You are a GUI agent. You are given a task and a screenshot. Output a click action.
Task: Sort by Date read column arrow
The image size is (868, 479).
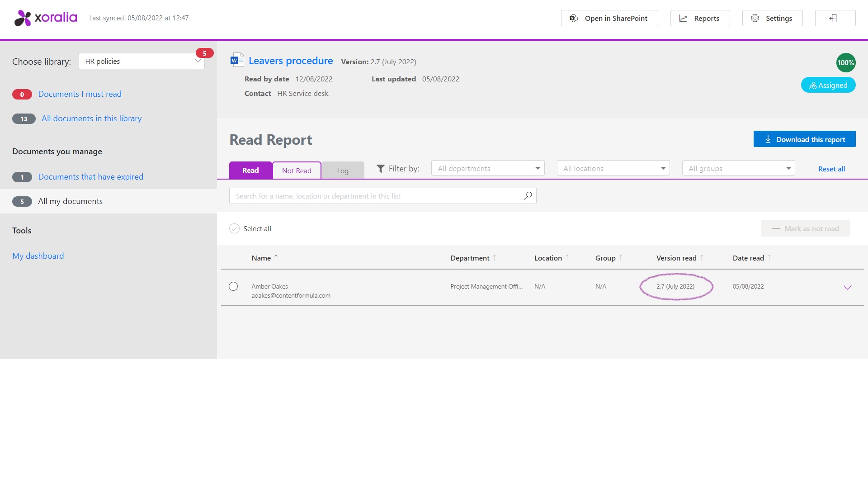tap(769, 258)
